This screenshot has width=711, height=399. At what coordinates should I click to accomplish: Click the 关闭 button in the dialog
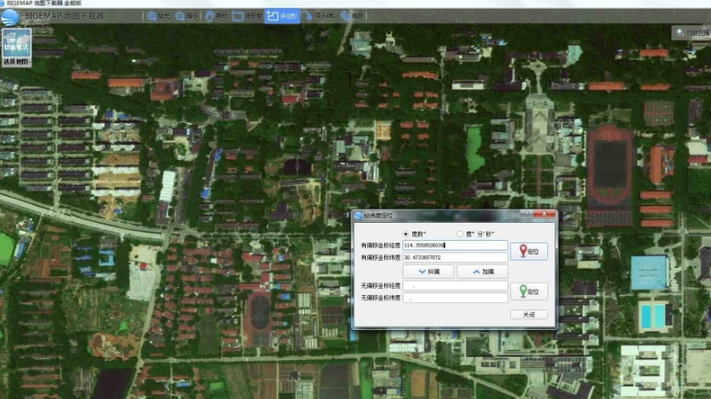click(x=529, y=315)
